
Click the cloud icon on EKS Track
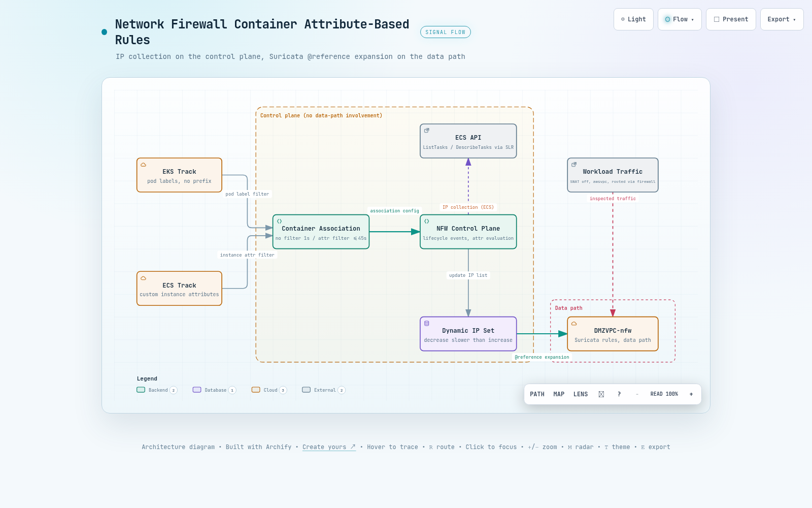pos(144,165)
